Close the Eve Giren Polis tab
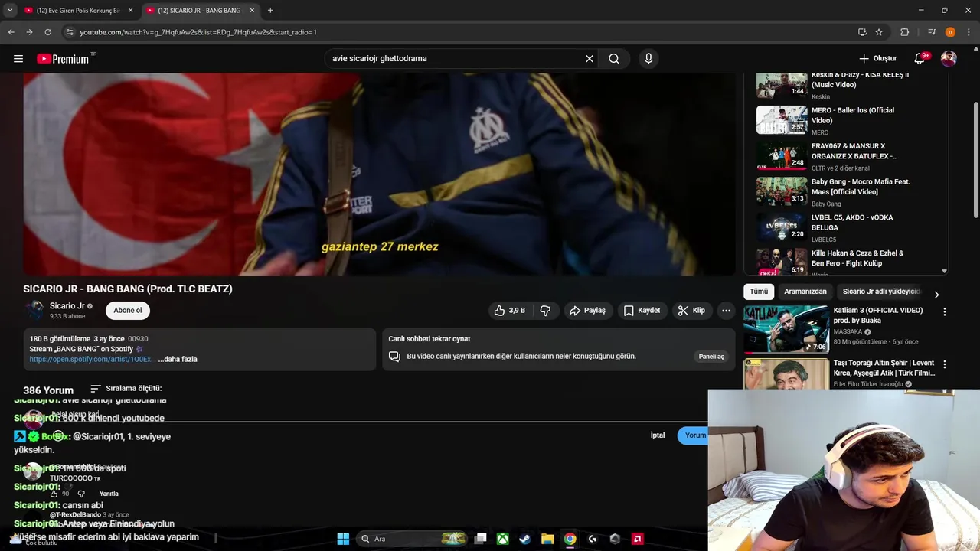 (x=130, y=10)
